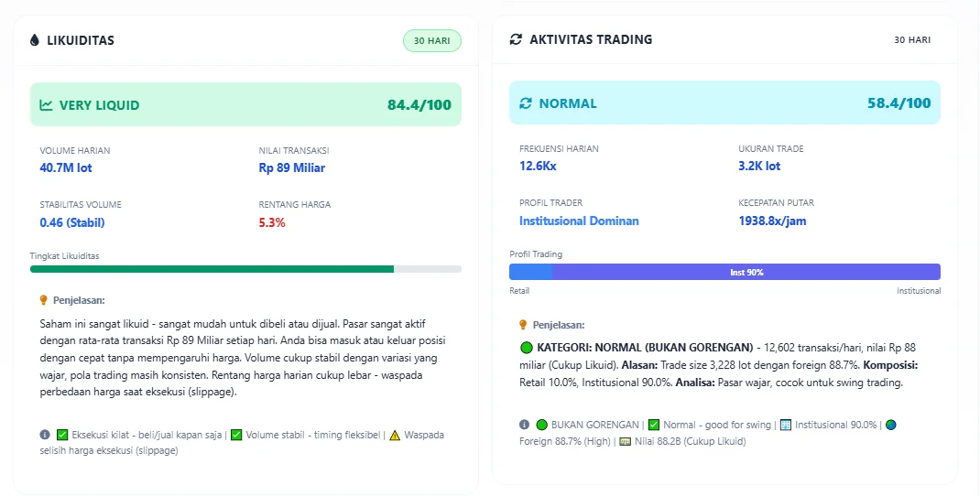Click the globe icon before Foreign 88.7%
Image resolution: width=980 pixels, height=496 pixels.
click(x=891, y=425)
